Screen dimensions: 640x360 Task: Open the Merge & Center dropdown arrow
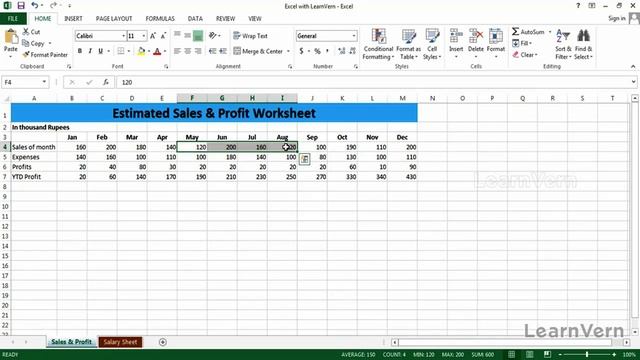288,51
